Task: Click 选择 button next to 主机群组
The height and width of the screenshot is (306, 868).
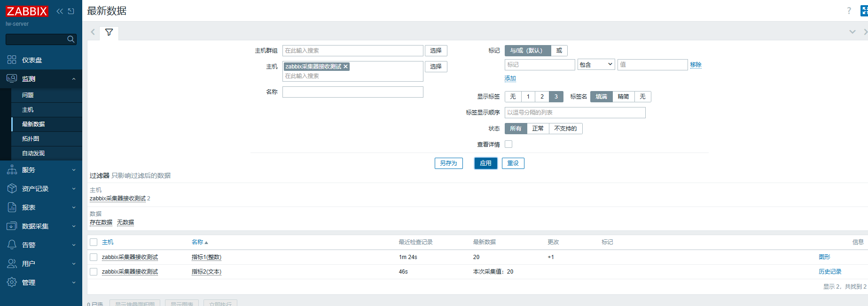Action: (x=436, y=51)
